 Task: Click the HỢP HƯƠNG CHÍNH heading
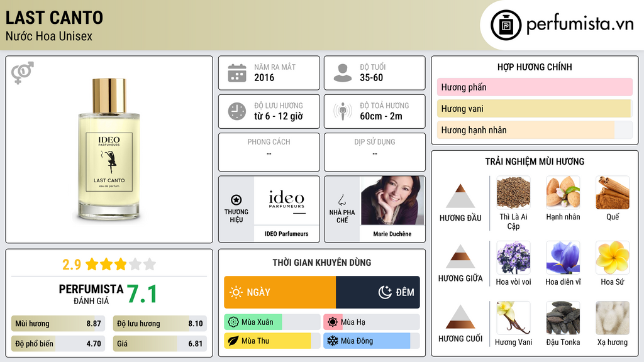pyautogui.click(x=535, y=67)
